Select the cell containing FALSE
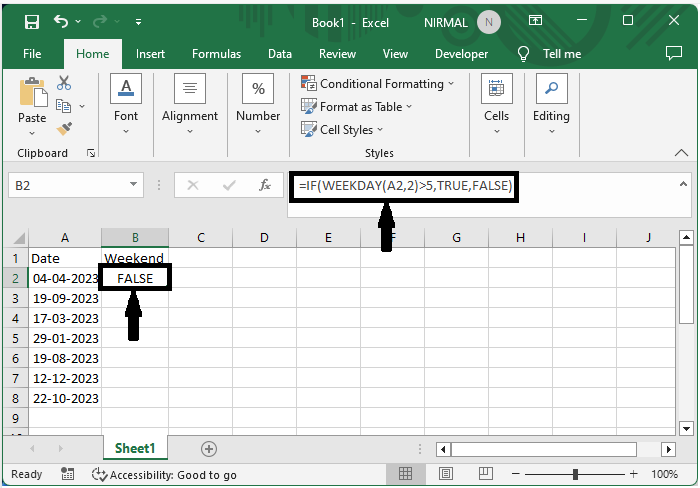The width and height of the screenshot is (700, 488). (135, 279)
